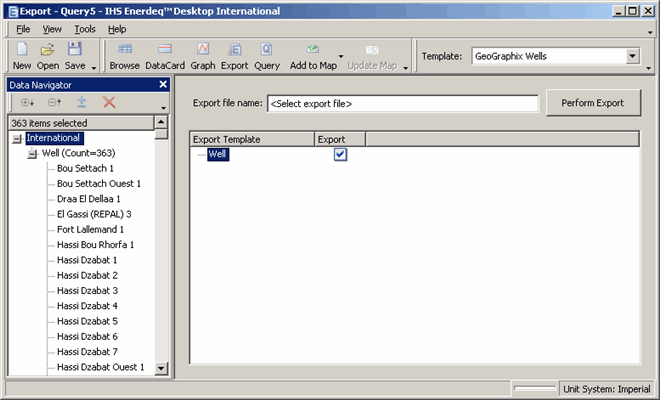
Task: Open Data Navigator toolbar options arrow
Action: 164,108
